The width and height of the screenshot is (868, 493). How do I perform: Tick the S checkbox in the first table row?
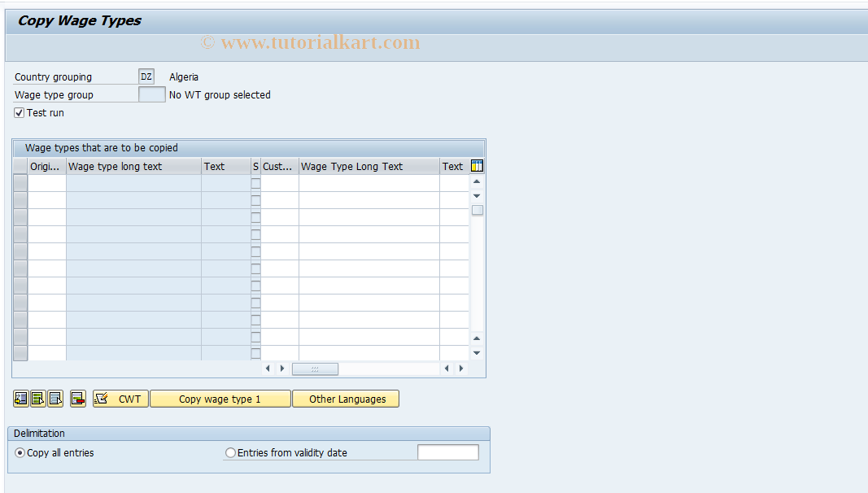pyautogui.click(x=255, y=184)
